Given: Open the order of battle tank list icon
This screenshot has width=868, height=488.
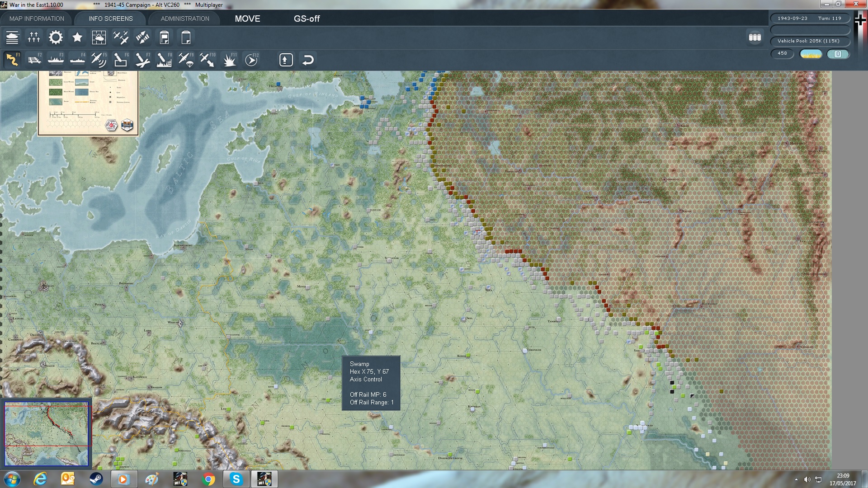Looking at the screenshot, I should (x=12, y=38).
